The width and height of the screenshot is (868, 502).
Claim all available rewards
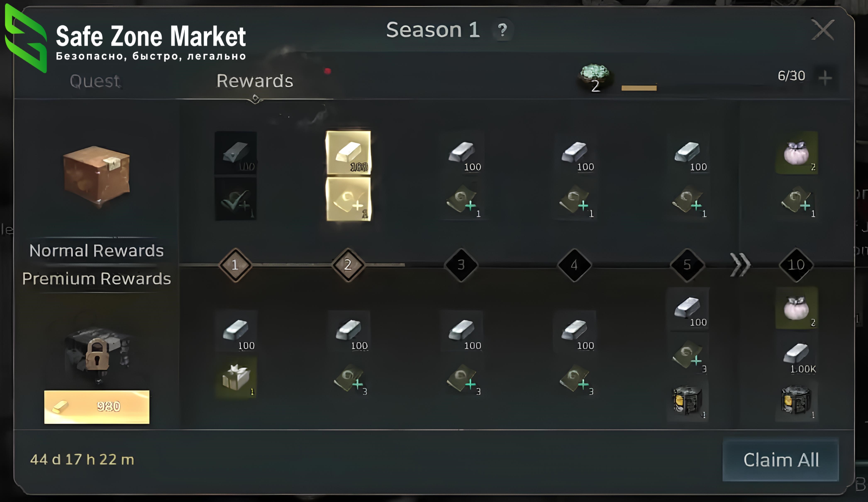click(x=780, y=460)
